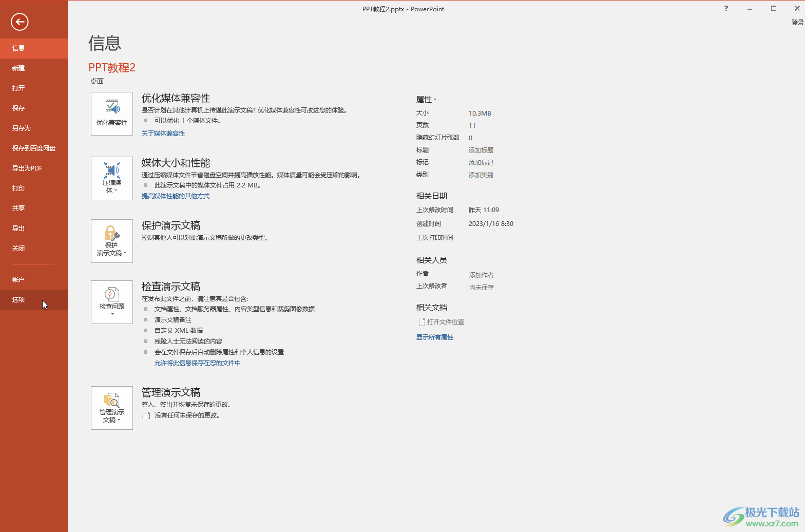Screen dimensions: 805x532
Task: Click the 添加作者 author field
Action: coord(482,275)
